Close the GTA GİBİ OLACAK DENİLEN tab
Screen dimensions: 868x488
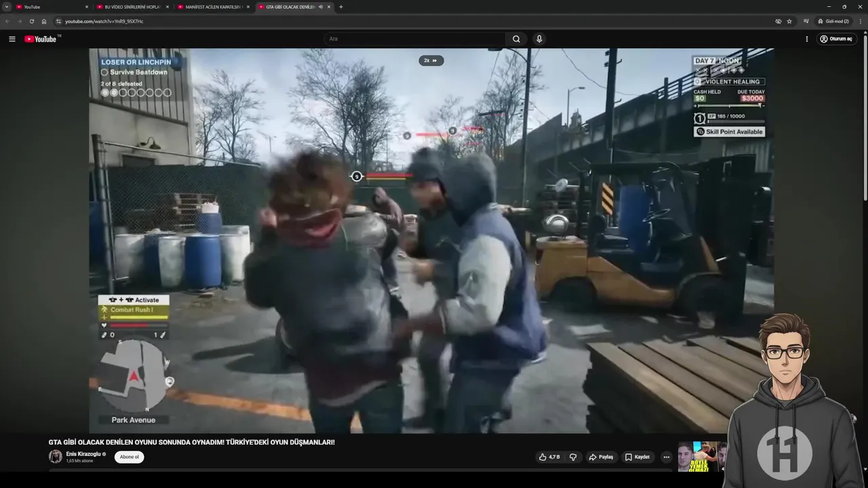tap(329, 7)
